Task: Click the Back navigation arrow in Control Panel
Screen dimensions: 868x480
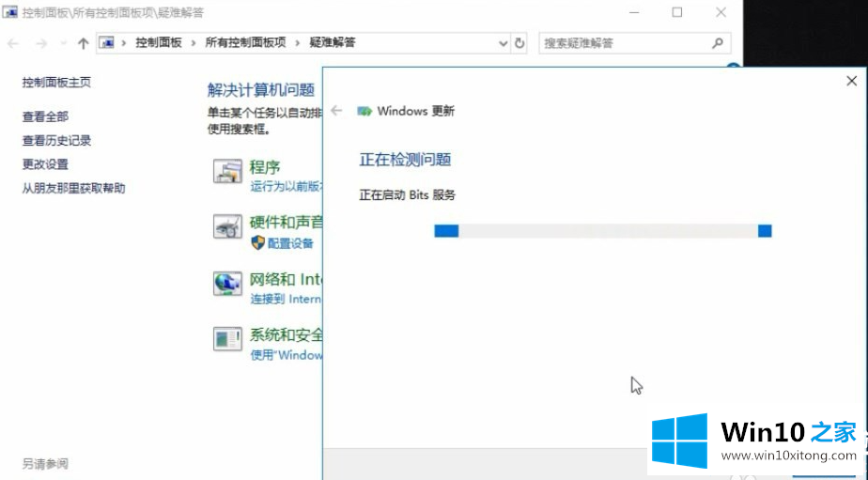Action: [13, 43]
